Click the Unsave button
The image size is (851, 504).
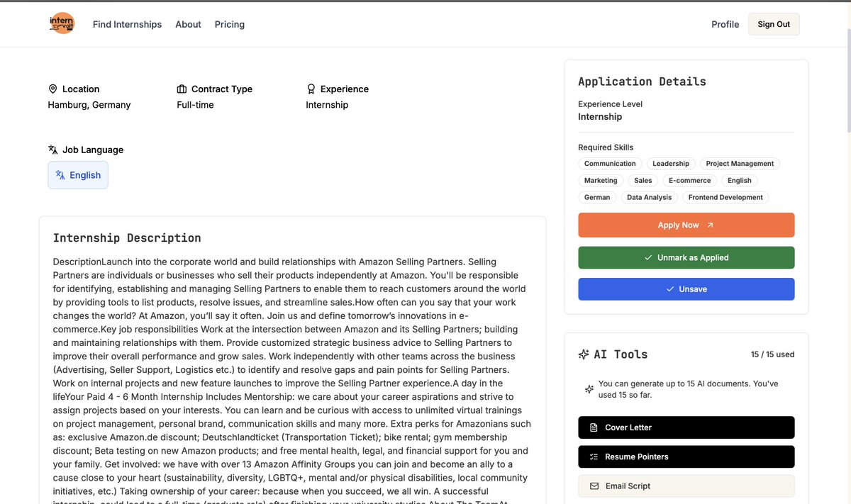[x=686, y=289]
